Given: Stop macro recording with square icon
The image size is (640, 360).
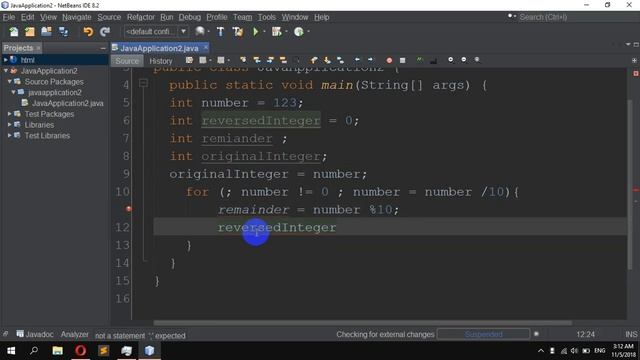Looking at the screenshot, I should pos(402,60).
